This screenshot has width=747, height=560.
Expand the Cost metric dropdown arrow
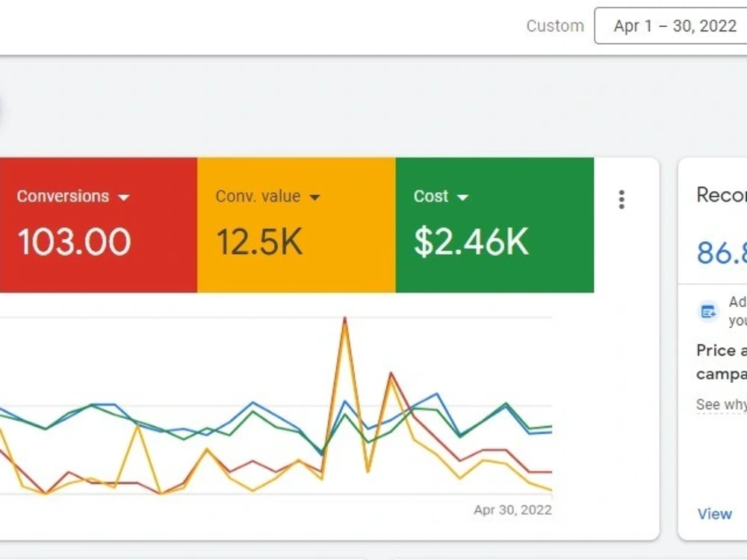pos(462,197)
